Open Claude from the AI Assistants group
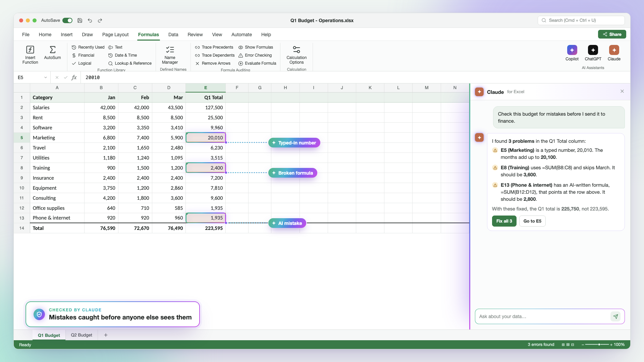 614,53
